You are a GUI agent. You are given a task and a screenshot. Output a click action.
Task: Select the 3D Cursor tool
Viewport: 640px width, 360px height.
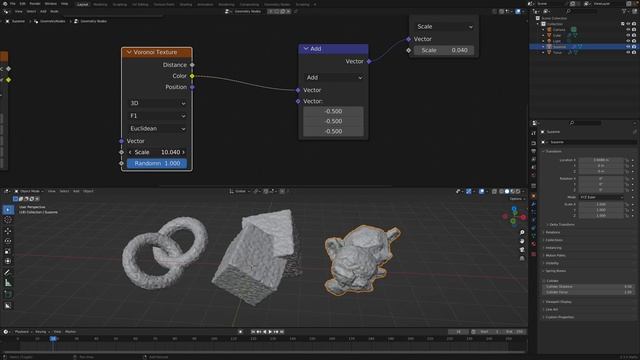(8, 220)
